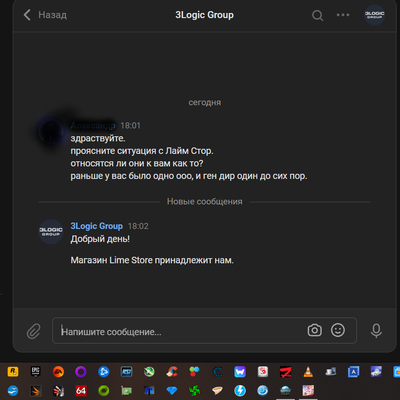The image size is (400, 400).
Task: Launch Epic Games Launcher icon
Action: coord(36,371)
